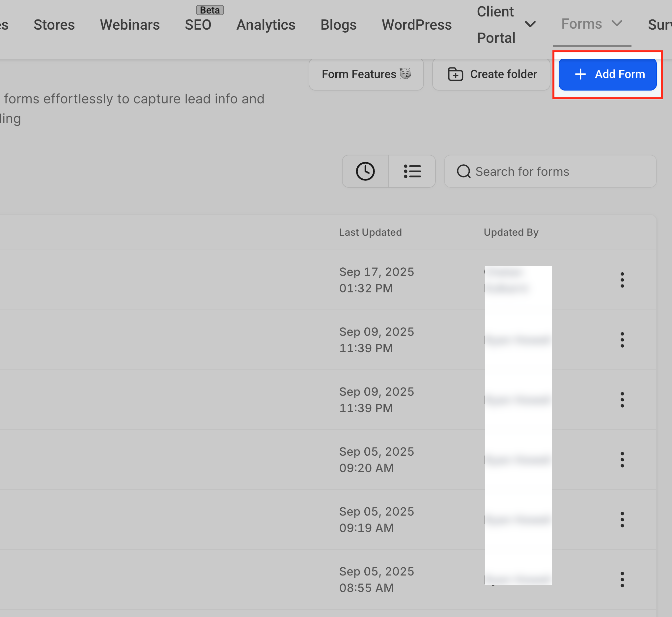Switch to list view icon

coord(412,171)
